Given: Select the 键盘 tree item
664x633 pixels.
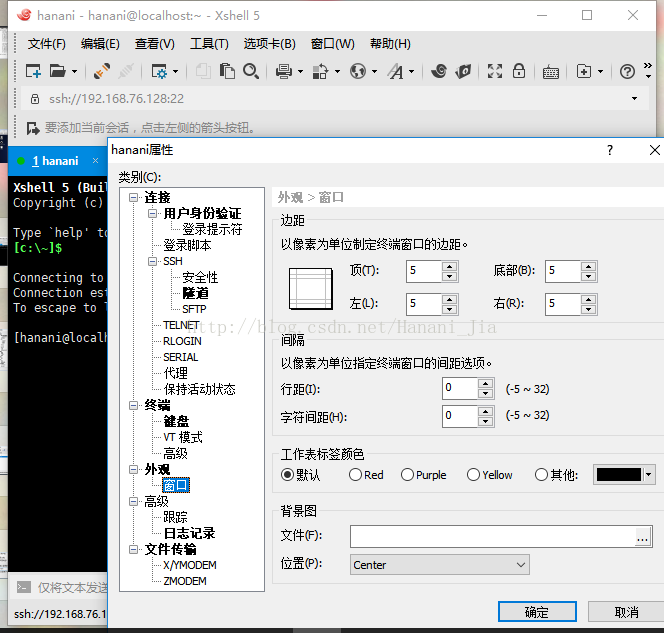Looking at the screenshot, I should [x=176, y=421].
